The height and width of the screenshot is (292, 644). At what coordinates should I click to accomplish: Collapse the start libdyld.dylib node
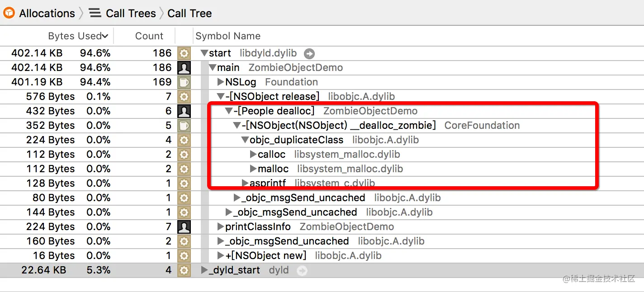point(204,53)
